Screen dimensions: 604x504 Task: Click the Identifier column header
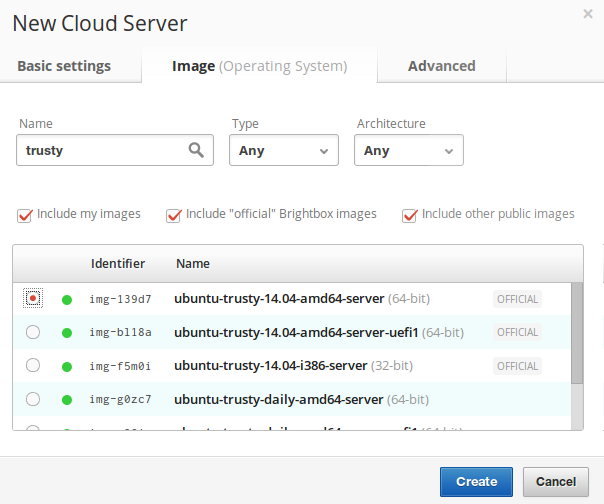[x=118, y=264]
